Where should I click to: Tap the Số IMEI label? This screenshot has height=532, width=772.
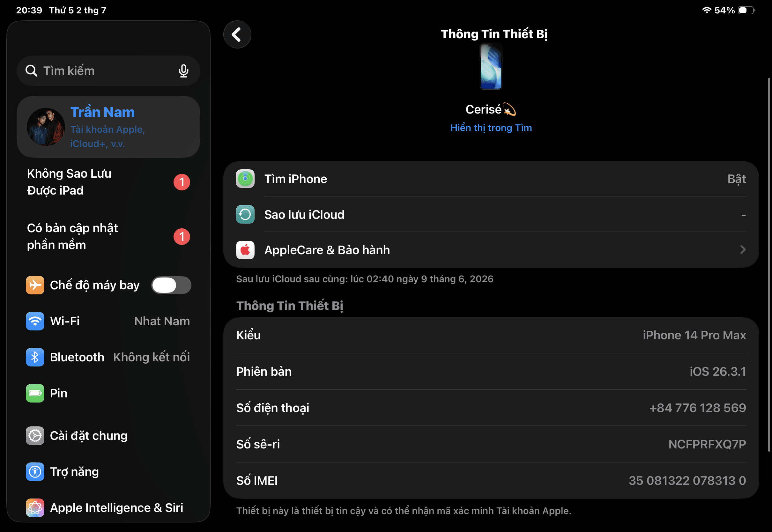click(257, 480)
